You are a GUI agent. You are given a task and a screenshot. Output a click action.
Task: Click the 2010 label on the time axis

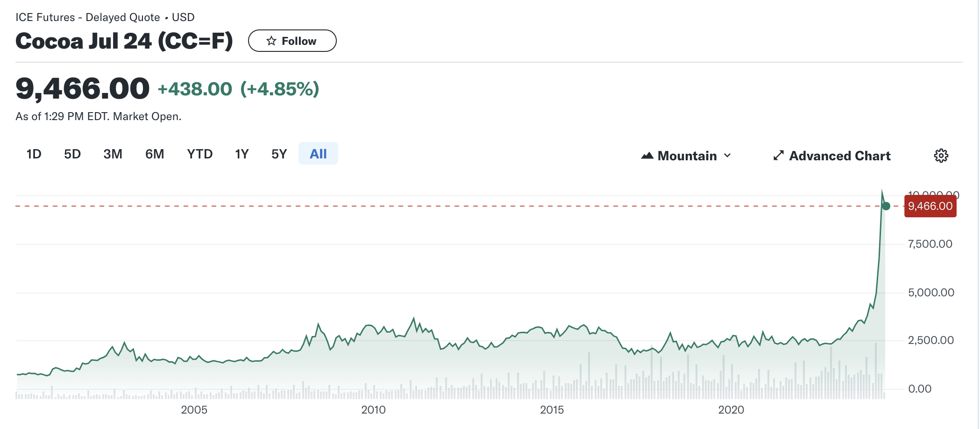[373, 410]
